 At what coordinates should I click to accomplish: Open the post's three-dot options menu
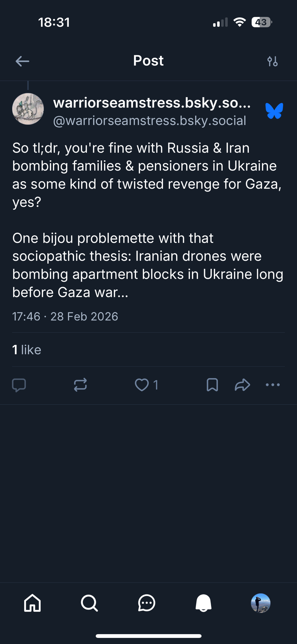click(273, 385)
